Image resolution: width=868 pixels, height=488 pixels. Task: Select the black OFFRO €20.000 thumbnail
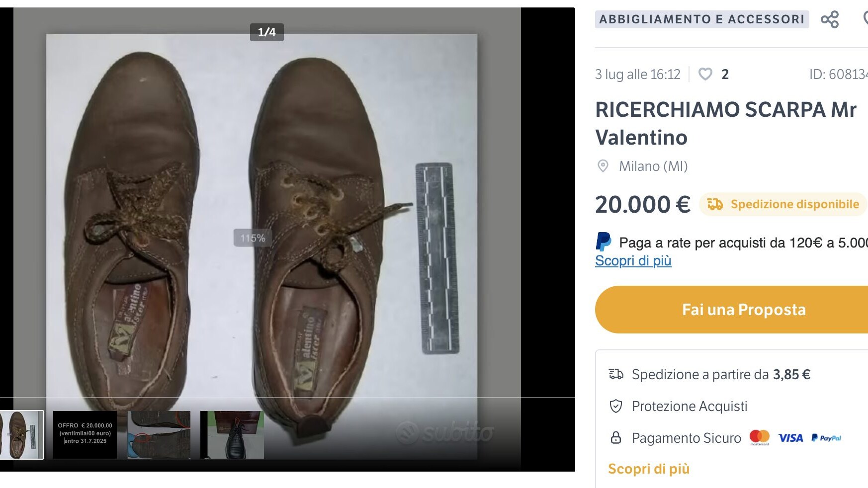click(x=85, y=435)
